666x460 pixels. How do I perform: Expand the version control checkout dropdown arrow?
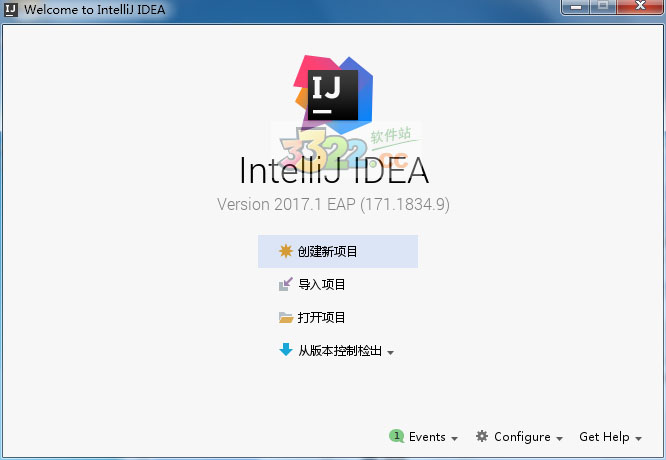tap(390, 353)
